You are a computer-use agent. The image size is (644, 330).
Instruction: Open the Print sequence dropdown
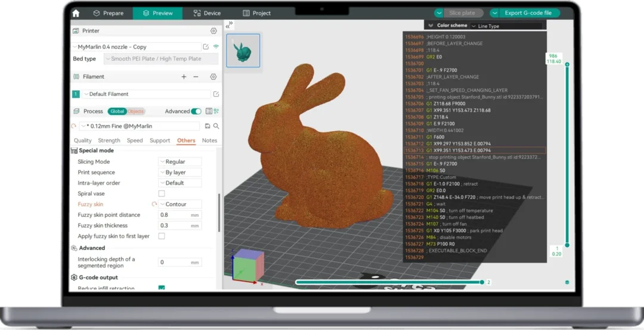click(180, 172)
